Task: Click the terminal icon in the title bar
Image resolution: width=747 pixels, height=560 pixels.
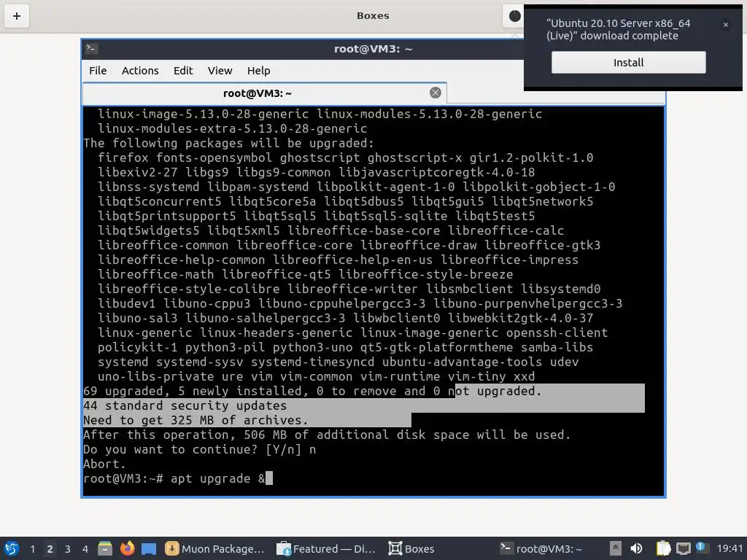Action: tap(91, 49)
